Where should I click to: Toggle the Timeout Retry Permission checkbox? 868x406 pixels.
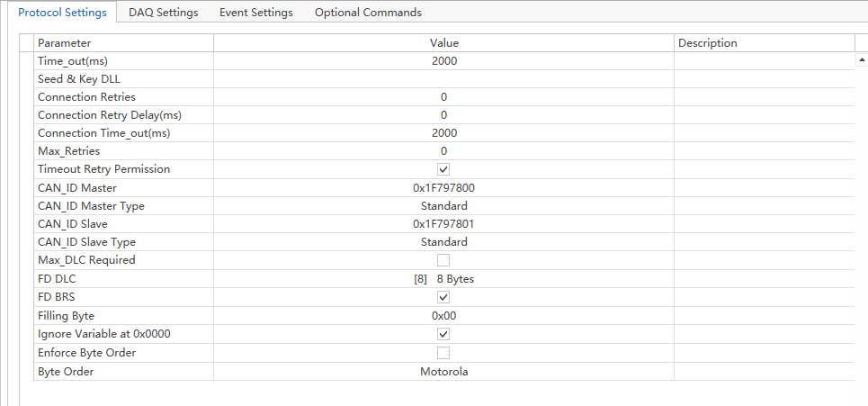click(443, 169)
